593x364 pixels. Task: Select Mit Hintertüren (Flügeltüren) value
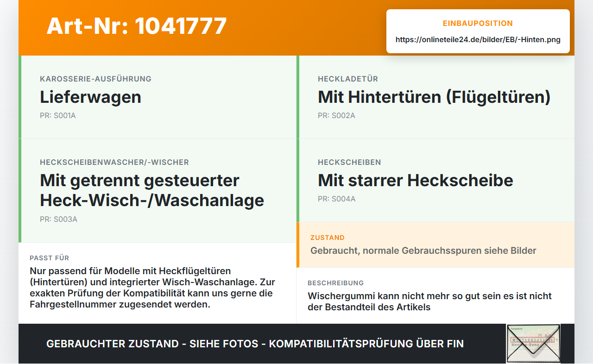[x=434, y=97]
